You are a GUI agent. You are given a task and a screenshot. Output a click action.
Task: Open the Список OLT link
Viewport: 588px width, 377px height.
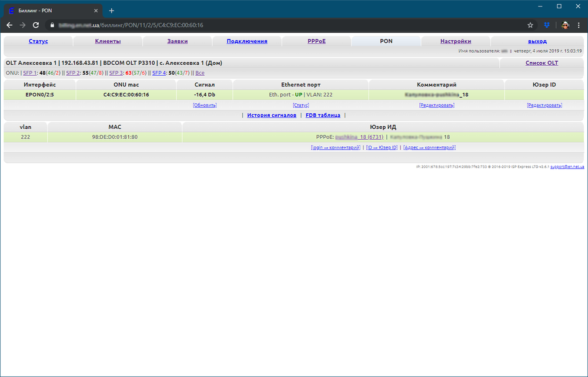point(542,63)
